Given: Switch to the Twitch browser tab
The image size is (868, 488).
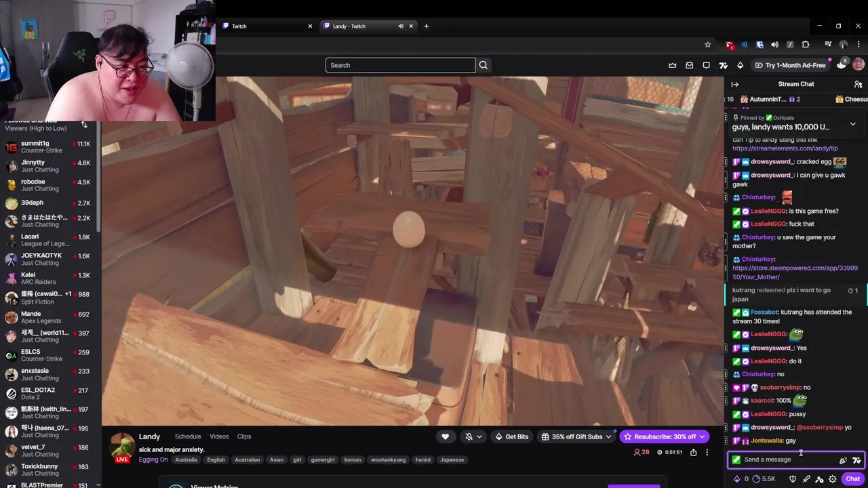Looking at the screenshot, I should click(x=269, y=26).
